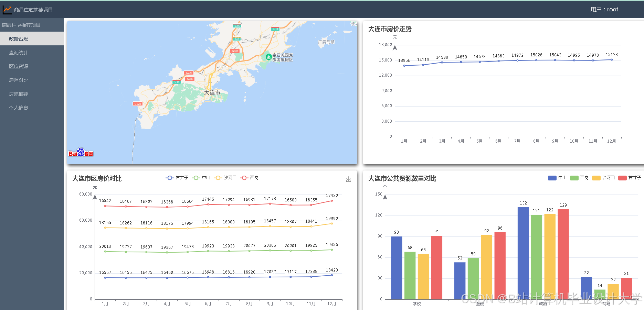This screenshot has height=310, width=644.
Task: Open 数据台账 sidebar menu item
Action: click(32, 38)
